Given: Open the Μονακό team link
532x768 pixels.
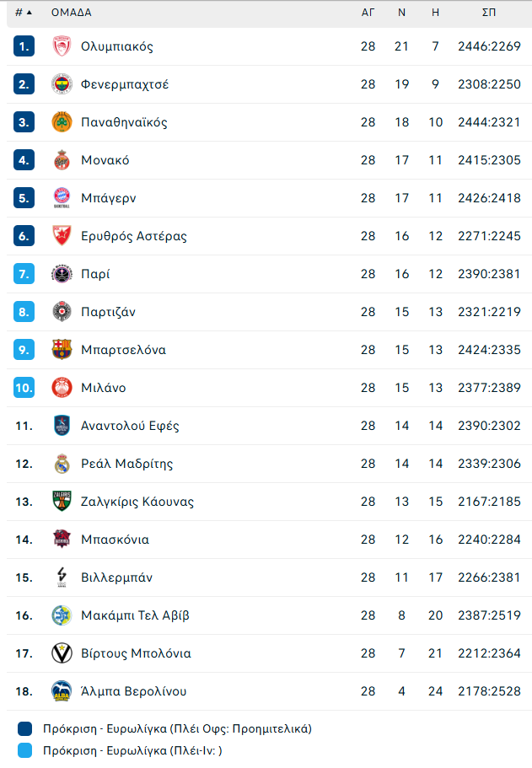Looking at the screenshot, I should (105, 160).
